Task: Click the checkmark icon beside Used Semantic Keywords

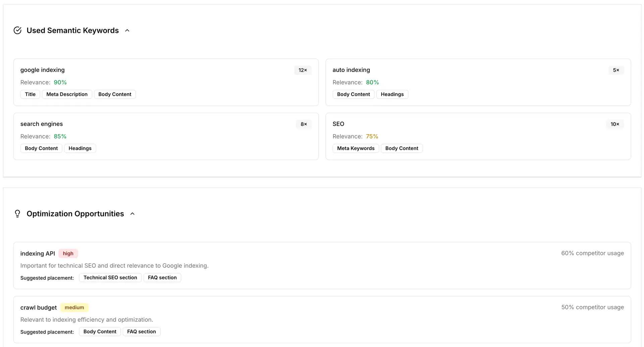Action: [17, 30]
